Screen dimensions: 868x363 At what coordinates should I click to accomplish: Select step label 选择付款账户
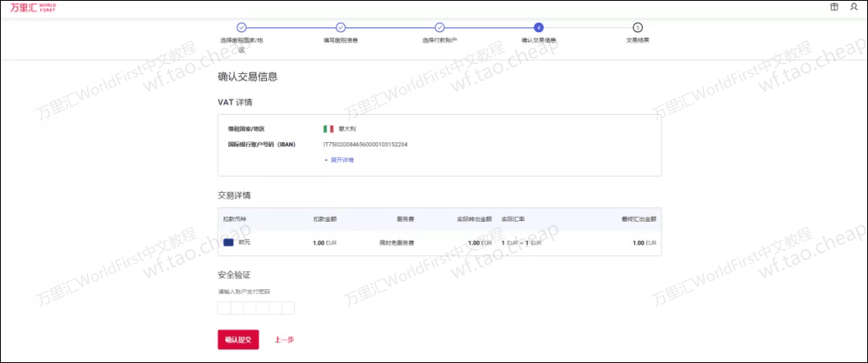point(440,40)
